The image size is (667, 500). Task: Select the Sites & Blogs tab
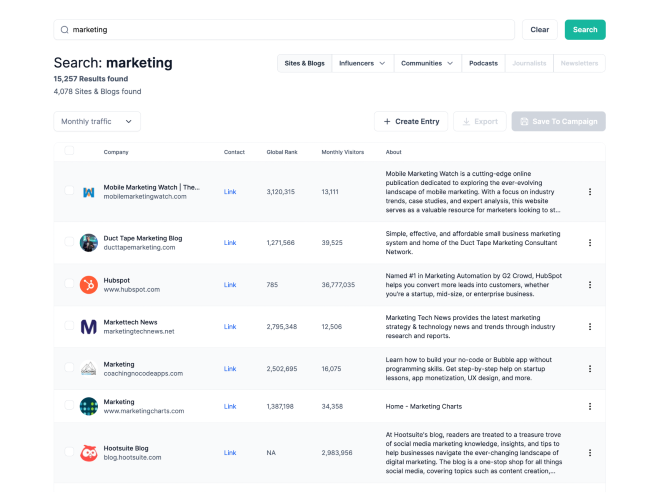[305, 63]
